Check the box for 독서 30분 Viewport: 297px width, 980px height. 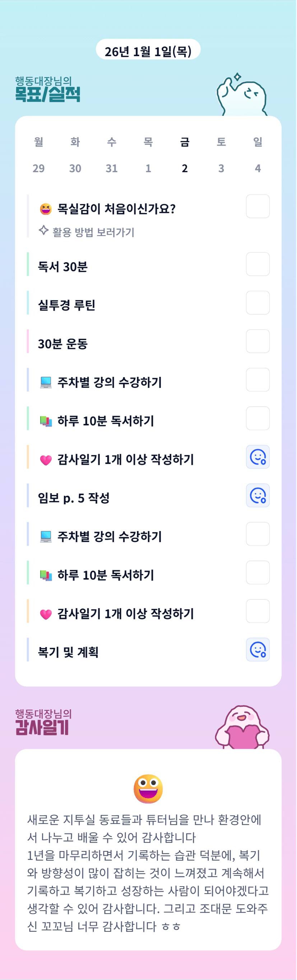pos(258,264)
